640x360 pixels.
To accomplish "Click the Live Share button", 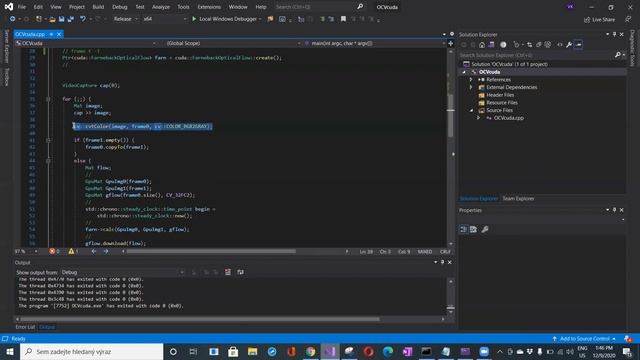I will [599, 19].
